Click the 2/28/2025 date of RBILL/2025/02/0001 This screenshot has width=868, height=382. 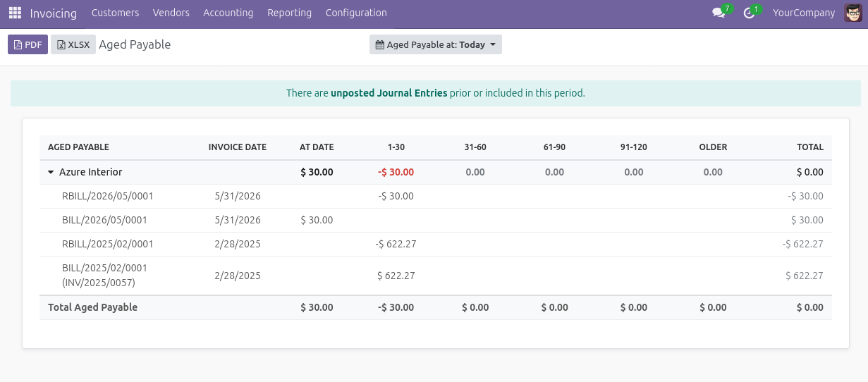click(x=238, y=244)
